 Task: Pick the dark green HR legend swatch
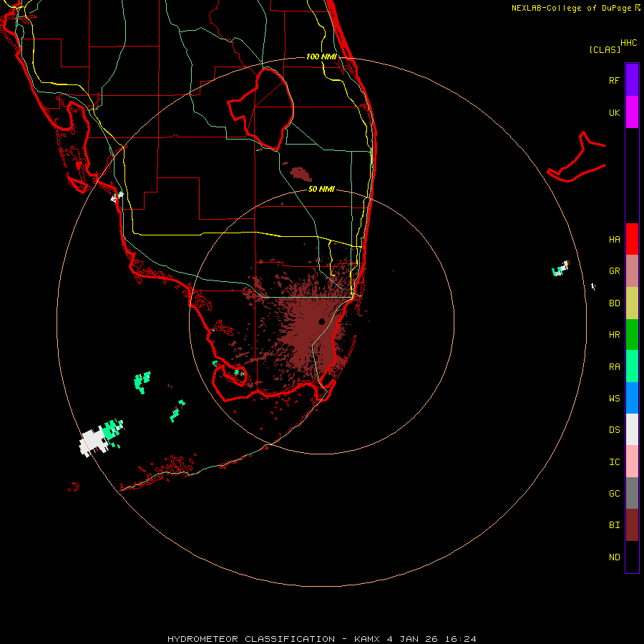pyautogui.click(x=632, y=335)
